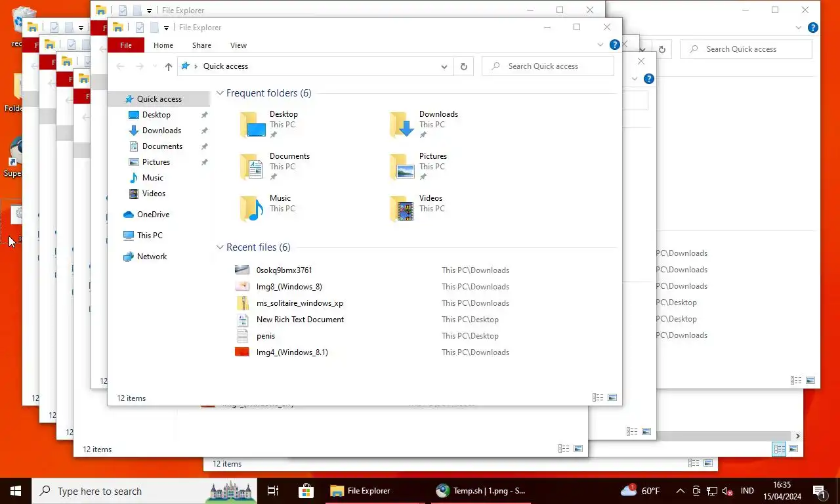Collapse the Frequent folders section
840x504 pixels.
(220, 93)
